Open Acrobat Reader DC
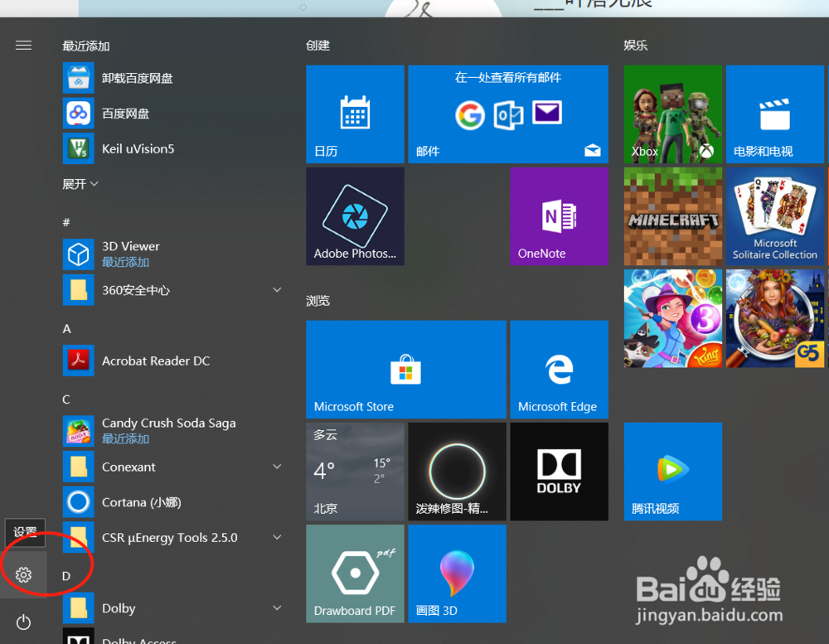This screenshot has width=829, height=644. [172, 361]
